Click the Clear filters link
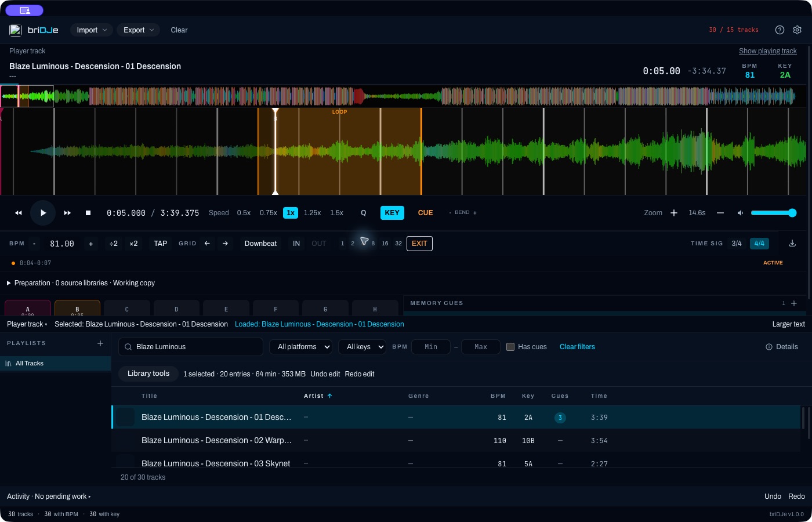The height and width of the screenshot is (522, 812). 577,347
